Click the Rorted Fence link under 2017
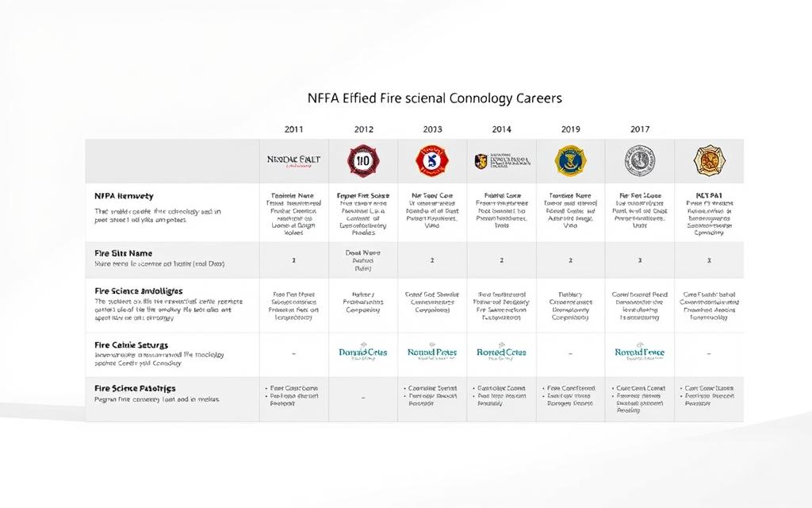The width and height of the screenshot is (812, 508). click(639, 352)
